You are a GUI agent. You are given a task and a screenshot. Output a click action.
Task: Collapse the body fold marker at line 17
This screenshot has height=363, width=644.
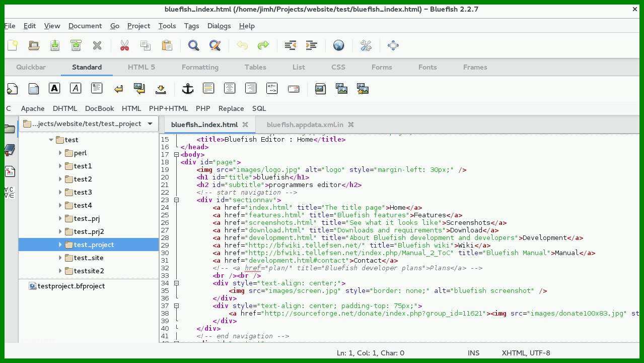[176, 155]
